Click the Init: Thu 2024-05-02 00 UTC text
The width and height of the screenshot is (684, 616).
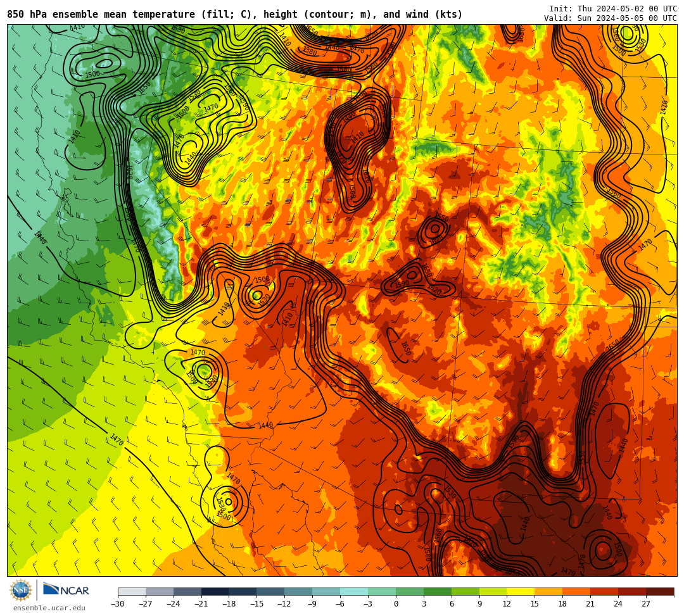(613, 9)
